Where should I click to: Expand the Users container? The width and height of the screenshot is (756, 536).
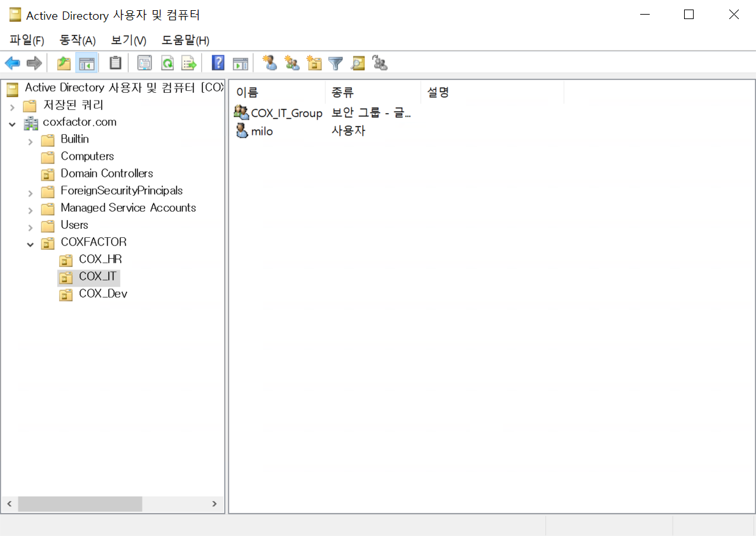pyautogui.click(x=31, y=227)
